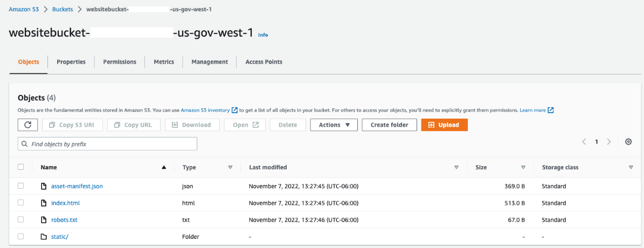The height and width of the screenshot is (248, 644).
Task: Sort by Last modified column arrow
Action: tap(456, 168)
